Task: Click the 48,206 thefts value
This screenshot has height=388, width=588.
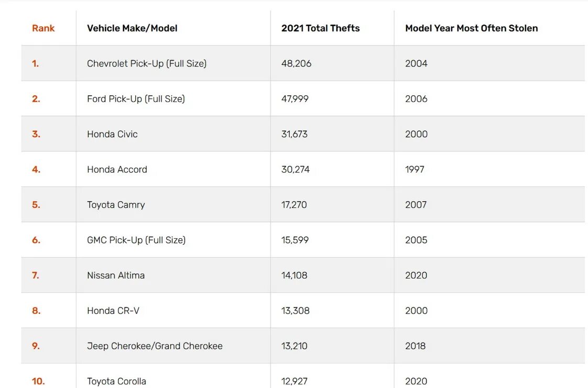Action: click(x=296, y=63)
